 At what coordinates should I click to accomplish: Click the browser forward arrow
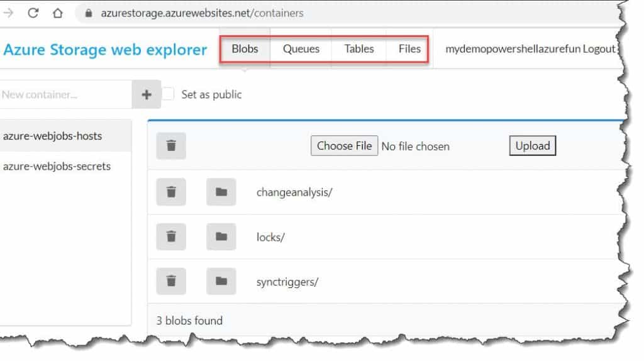coord(8,13)
